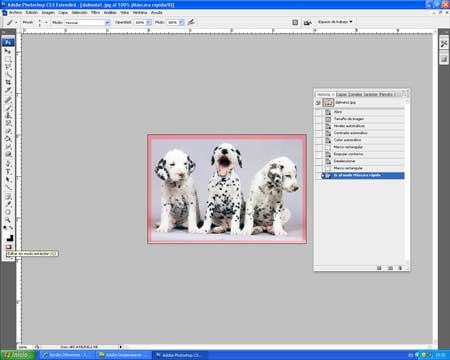Enable the airbrush option icon
This screenshot has width=450, height=360.
pos(191,22)
